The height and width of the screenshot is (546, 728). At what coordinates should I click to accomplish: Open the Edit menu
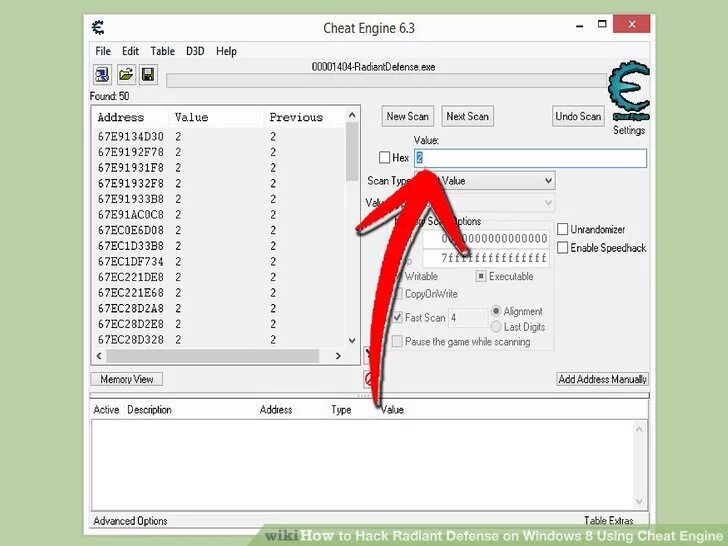pyautogui.click(x=130, y=51)
